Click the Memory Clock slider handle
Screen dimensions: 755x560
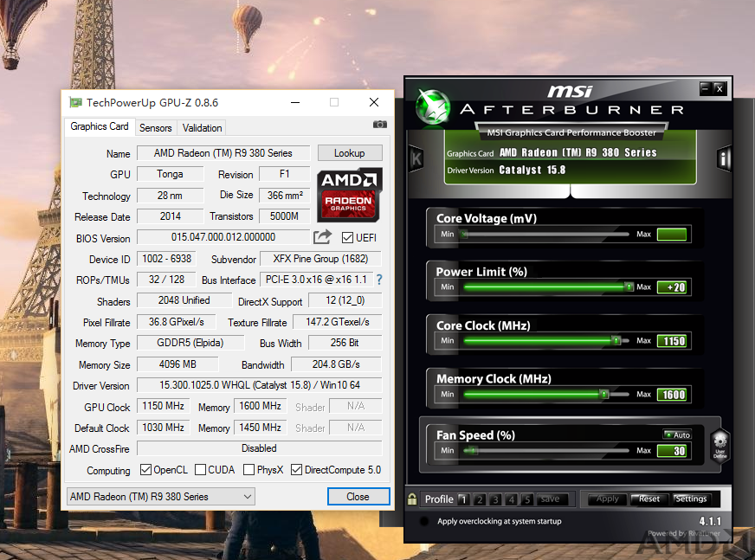pos(603,395)
